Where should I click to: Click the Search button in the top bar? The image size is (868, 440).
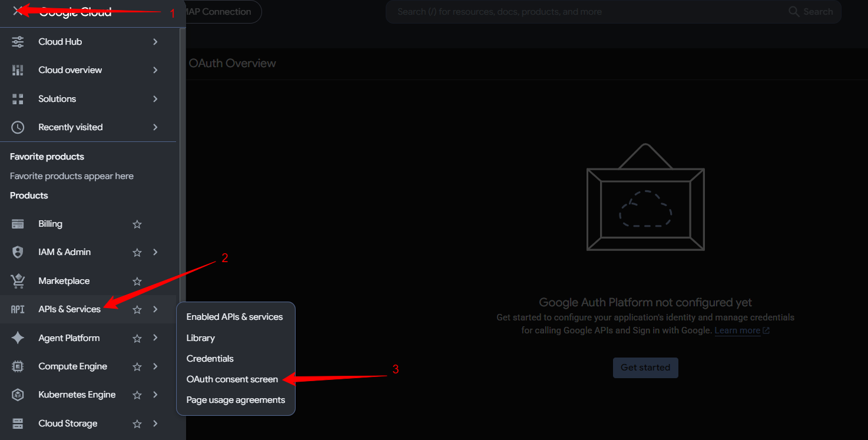point(811,12)
